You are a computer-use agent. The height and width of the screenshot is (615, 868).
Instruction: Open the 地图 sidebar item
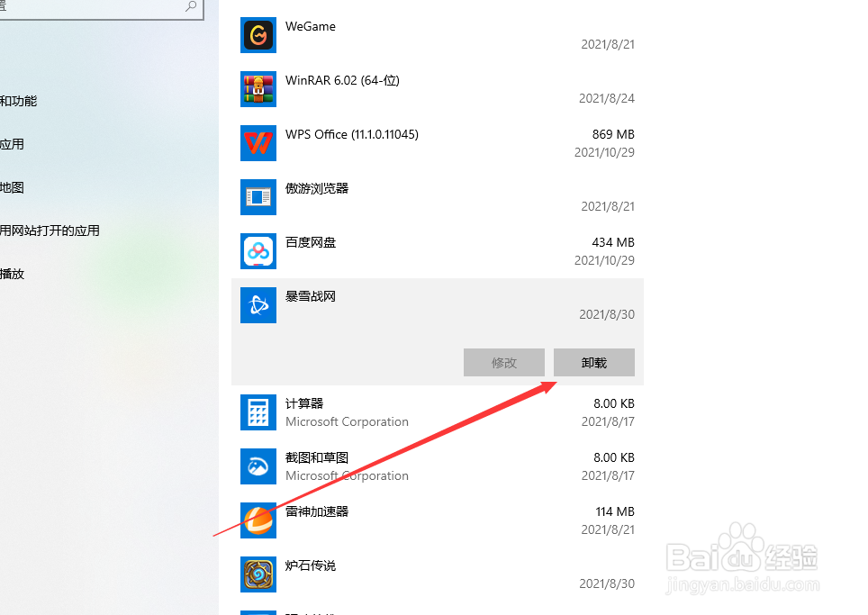click(x=12, y=187)
